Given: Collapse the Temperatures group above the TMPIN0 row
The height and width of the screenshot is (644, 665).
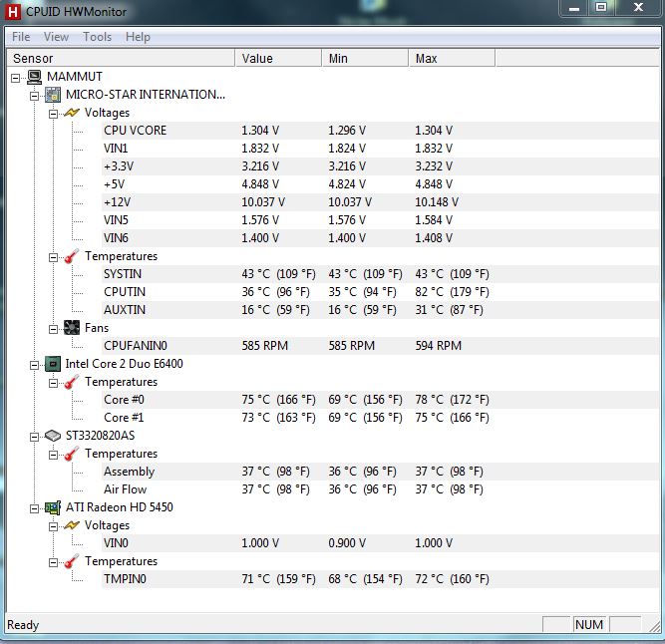Looking at the screenshot, I should tap(53, 562).
